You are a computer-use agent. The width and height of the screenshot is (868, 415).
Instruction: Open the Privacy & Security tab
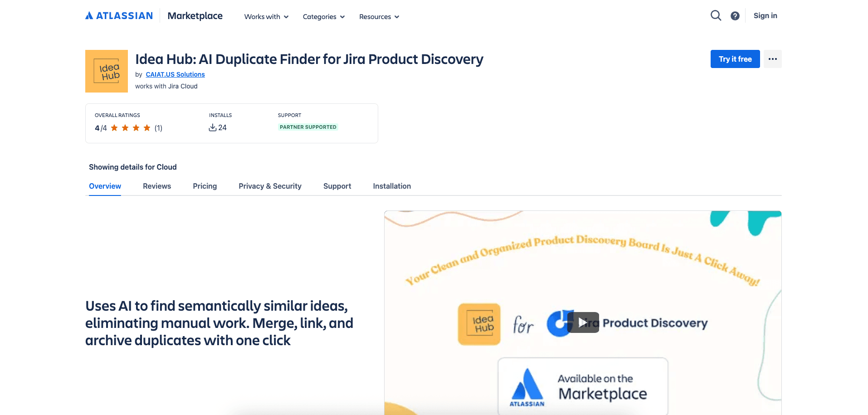(x=270, y=186)
